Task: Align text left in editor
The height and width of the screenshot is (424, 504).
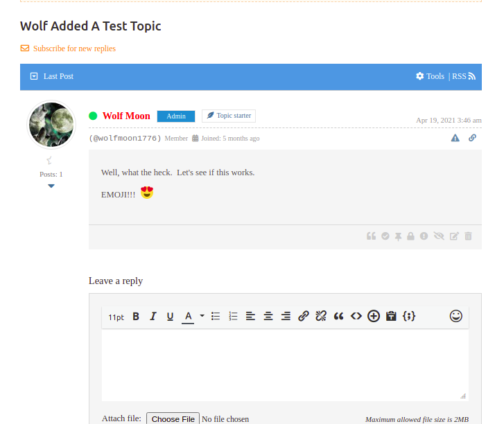Action: [x=250, y=317]
